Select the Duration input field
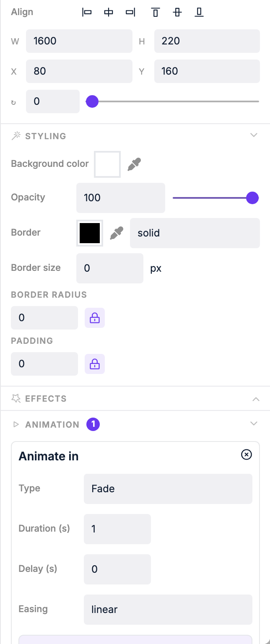 (x=117, y=529)
